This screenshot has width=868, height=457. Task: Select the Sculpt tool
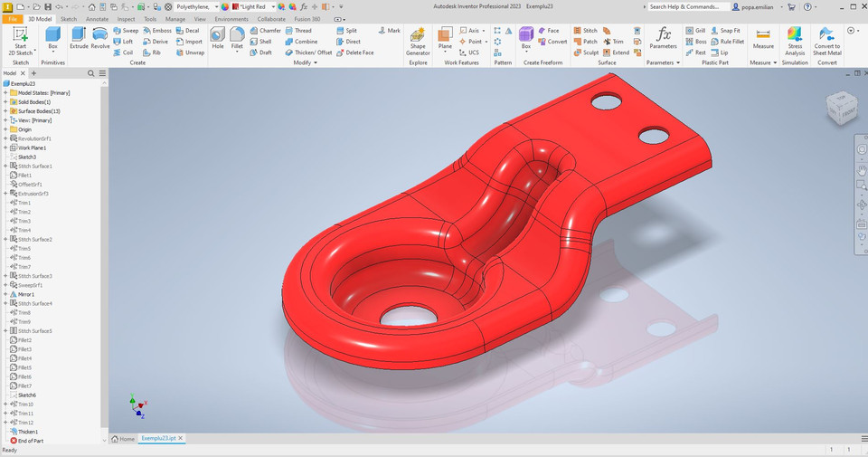(586, 52)
